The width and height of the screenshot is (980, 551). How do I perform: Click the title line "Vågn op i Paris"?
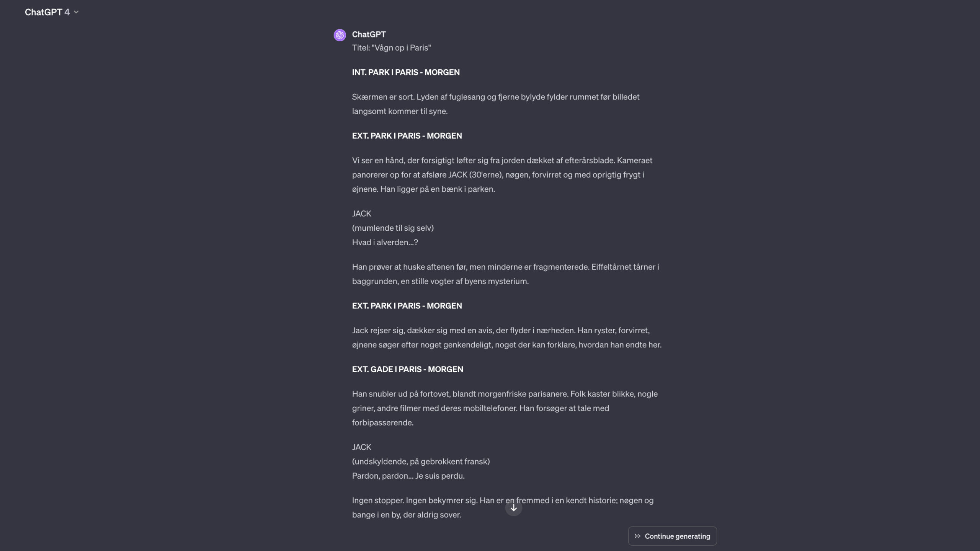pyautogui.click(x=391, y=48)
